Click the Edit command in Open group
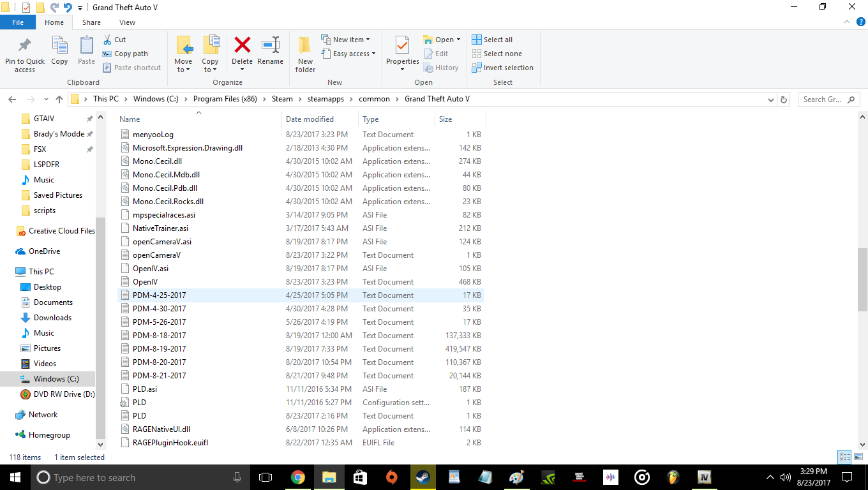Screen dimensions: 868x490 [436, 54]
